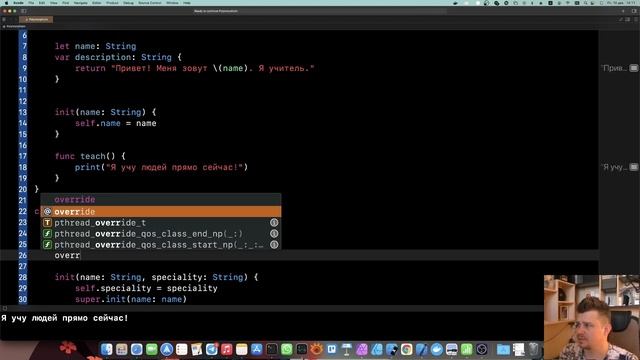Open Google Chrome from the Dock
Screen dimensions: 640x360
(x=407, y=349)
